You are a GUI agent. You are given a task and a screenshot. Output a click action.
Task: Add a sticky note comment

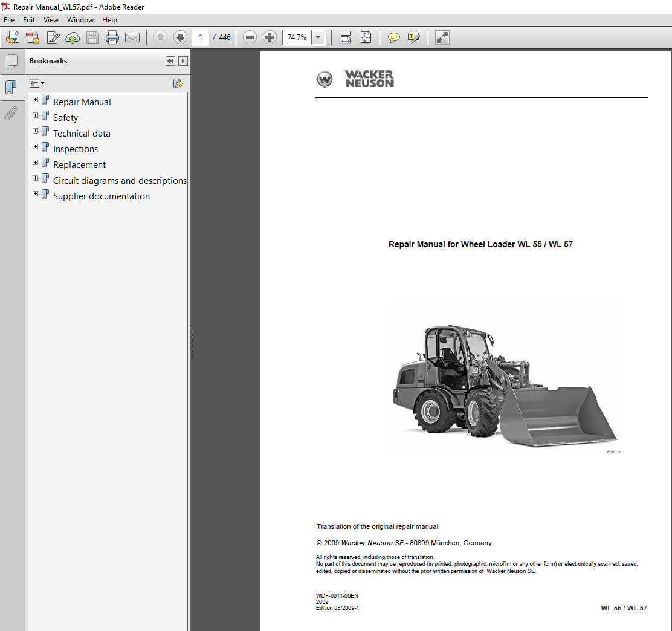pos(393,37)
